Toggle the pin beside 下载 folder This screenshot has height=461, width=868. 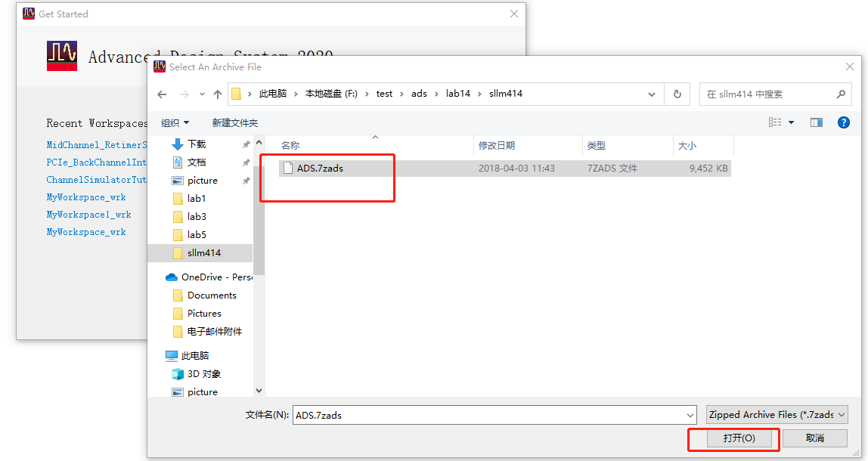point(247,144)
